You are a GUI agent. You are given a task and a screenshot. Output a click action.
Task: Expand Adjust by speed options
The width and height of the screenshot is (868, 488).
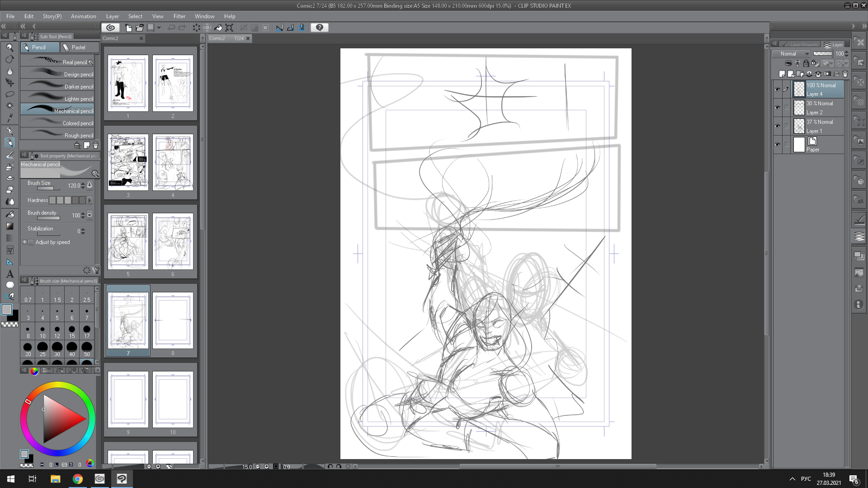click(24, 242)
